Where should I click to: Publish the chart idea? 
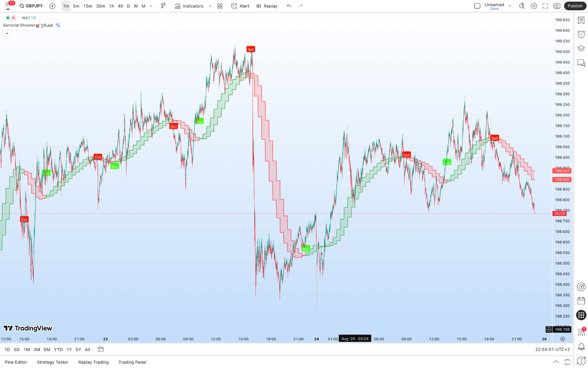(x=575, y=6)
